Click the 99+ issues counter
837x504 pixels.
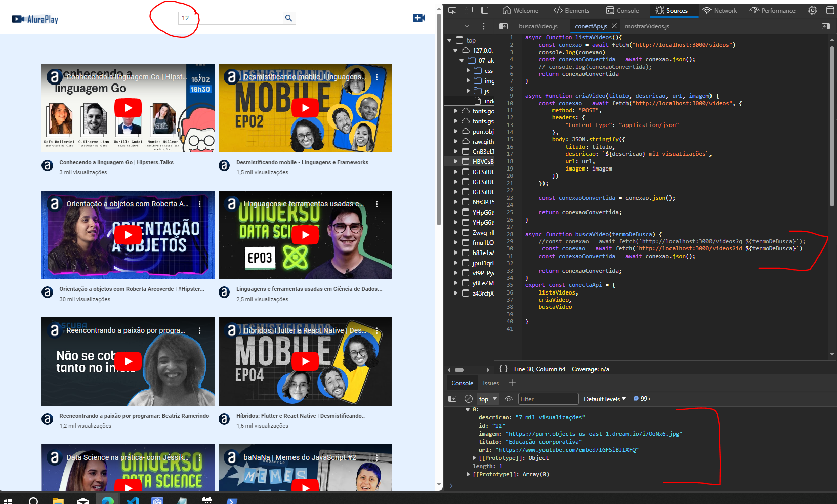click(642, 399)
